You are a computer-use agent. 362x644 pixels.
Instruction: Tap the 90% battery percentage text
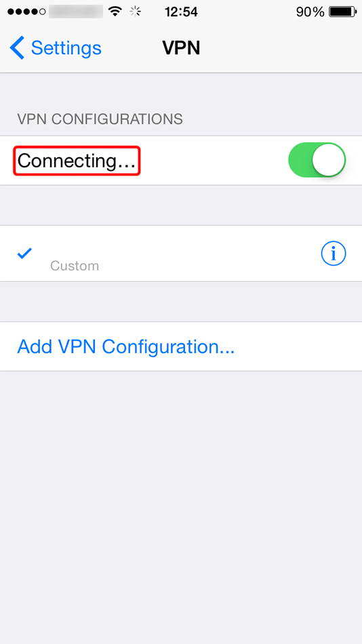tap(310, 12)
